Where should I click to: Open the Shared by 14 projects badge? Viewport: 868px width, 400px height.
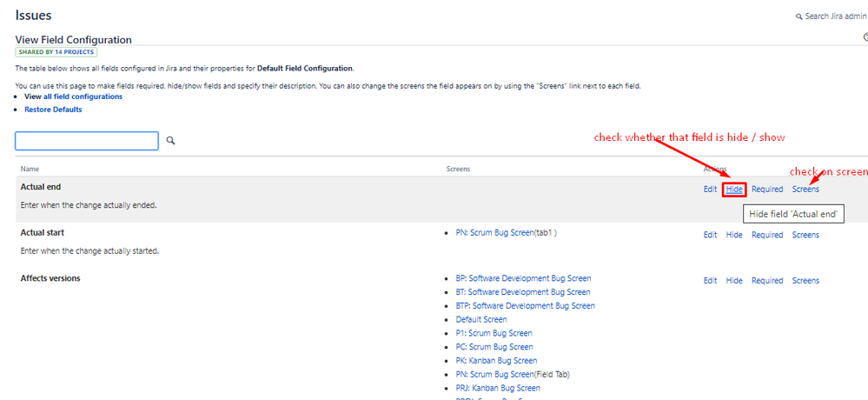[56, 52]
